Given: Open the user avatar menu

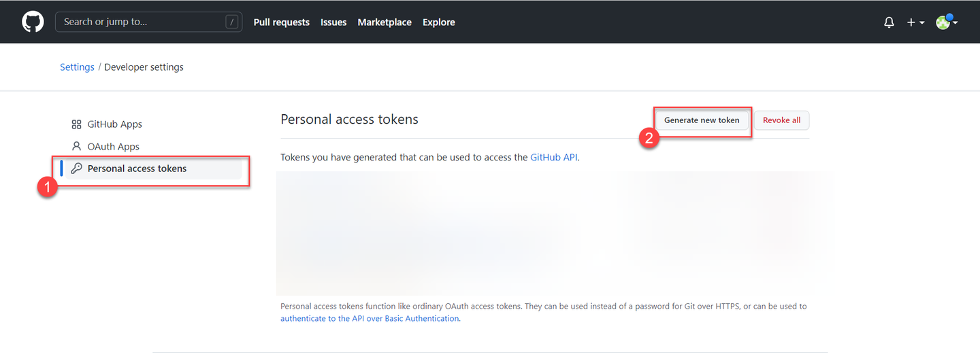Looking at the screenshot, I should point(947,22).
